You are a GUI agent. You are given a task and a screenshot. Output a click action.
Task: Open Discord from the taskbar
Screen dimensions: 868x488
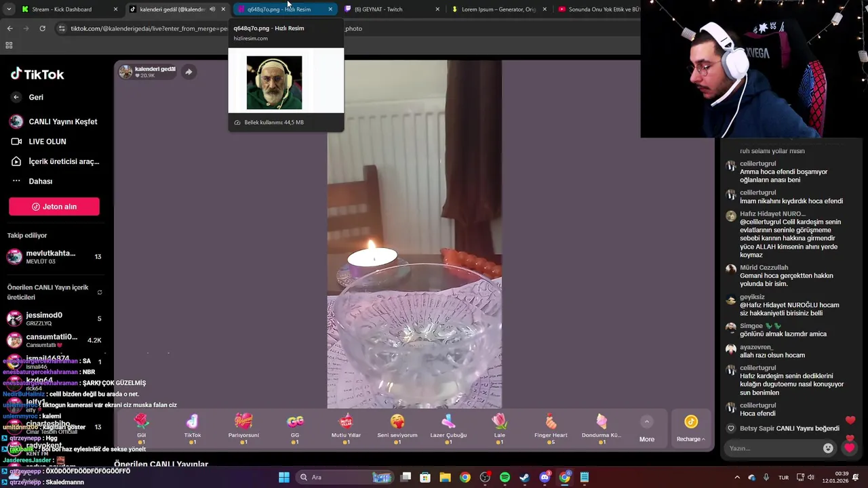click(x=545, y=477)
